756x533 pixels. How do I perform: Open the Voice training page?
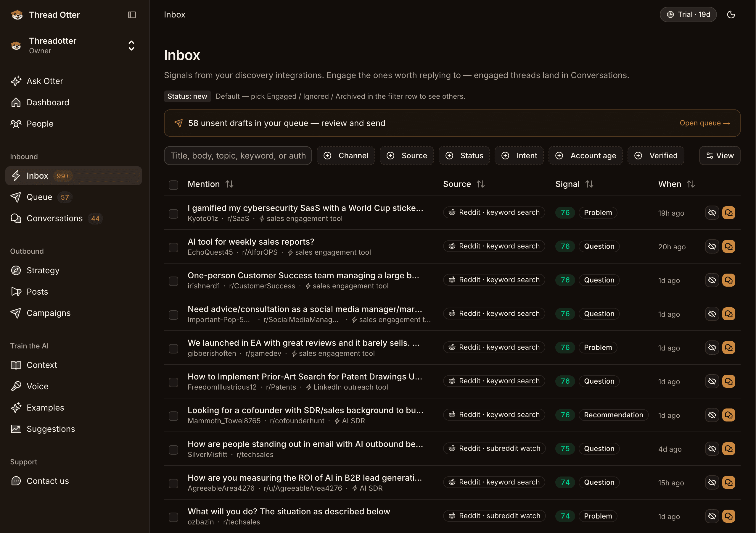(x=74, y=386)
